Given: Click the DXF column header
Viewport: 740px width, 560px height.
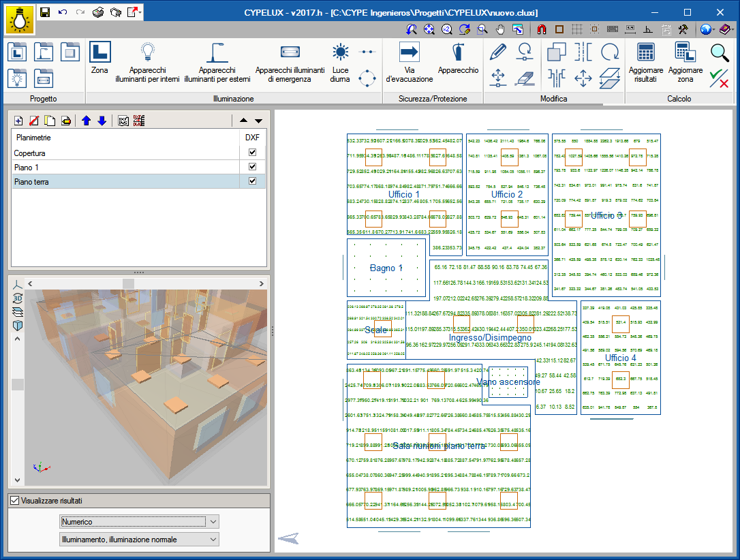Looking at the screenshot, I should 253,138.
